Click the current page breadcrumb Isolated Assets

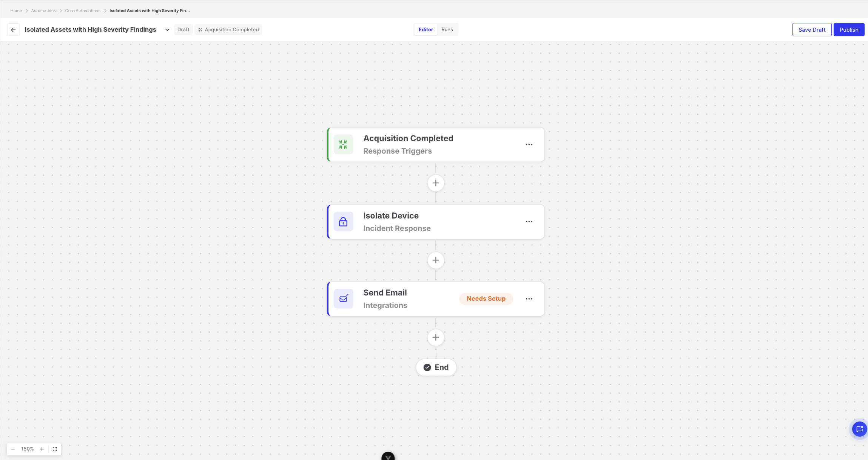click(150, 11)
